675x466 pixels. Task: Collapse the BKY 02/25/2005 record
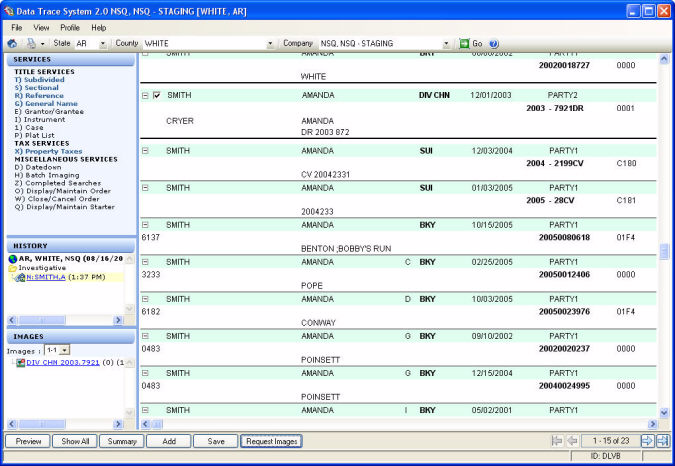pos(146,262)
